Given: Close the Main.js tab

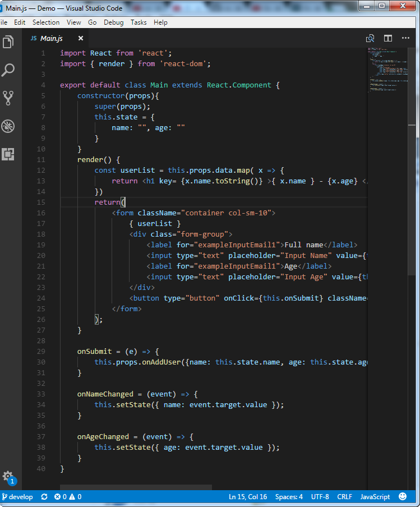Looking at the screenshot, I should coord(81,38).
